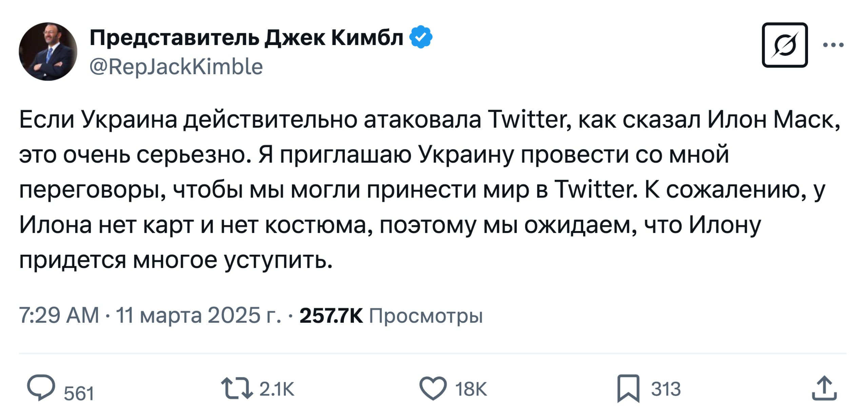Open the profile name Представитель Джек Кимбл
The image size is (868, 418).
click(246, 37)
